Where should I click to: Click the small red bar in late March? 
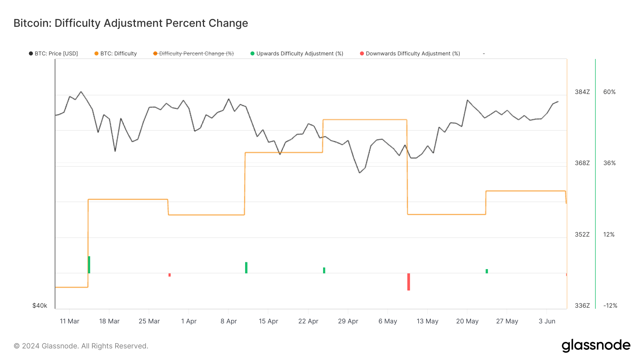tap(170, 275)
